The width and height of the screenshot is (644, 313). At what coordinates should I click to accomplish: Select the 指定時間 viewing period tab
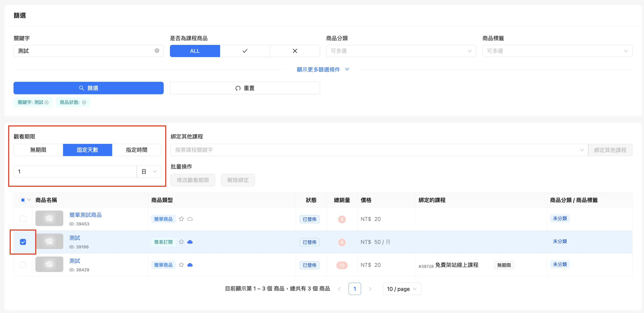[136, 150]
